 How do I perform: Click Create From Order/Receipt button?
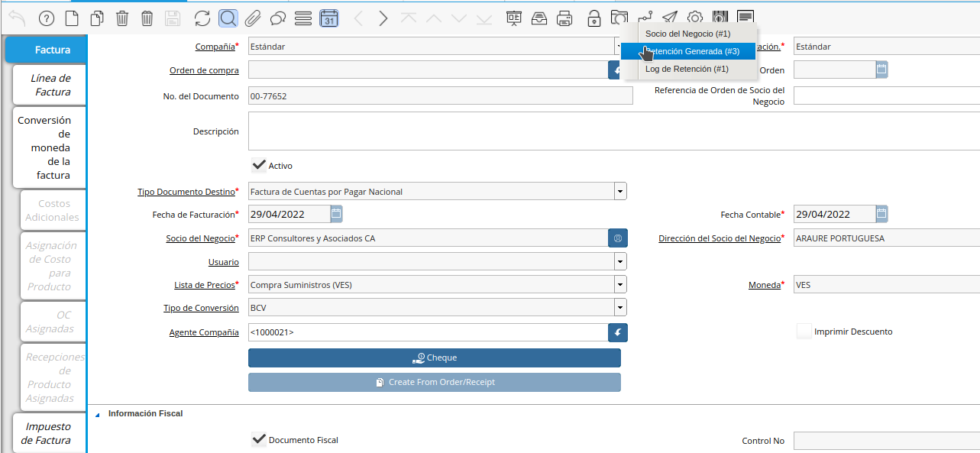point(435,382)
